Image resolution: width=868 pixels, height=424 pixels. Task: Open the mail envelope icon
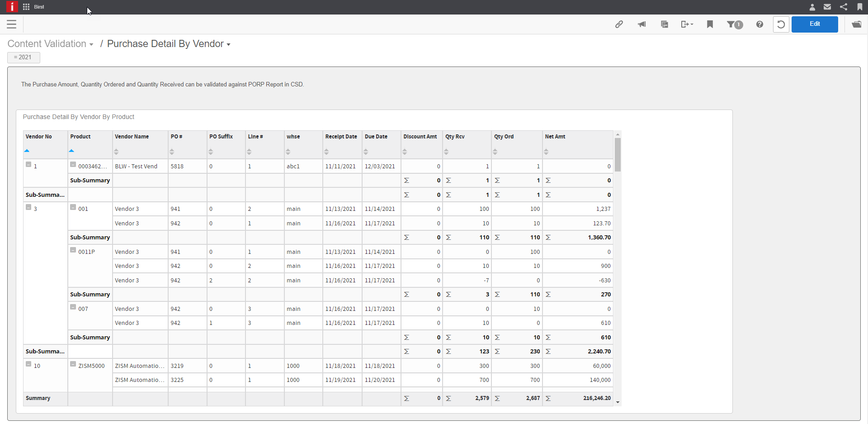[827, 7]
